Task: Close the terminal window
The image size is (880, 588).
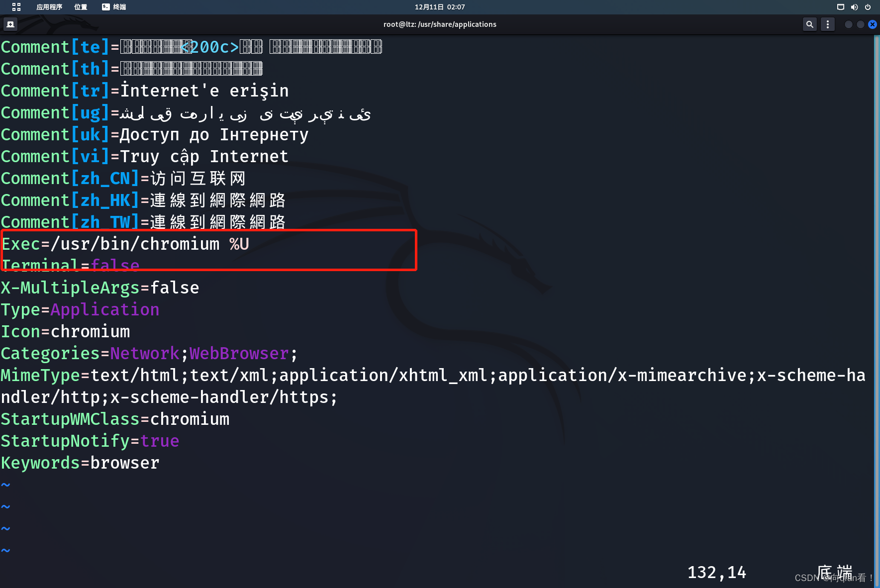Action: [x=873, y=24]
